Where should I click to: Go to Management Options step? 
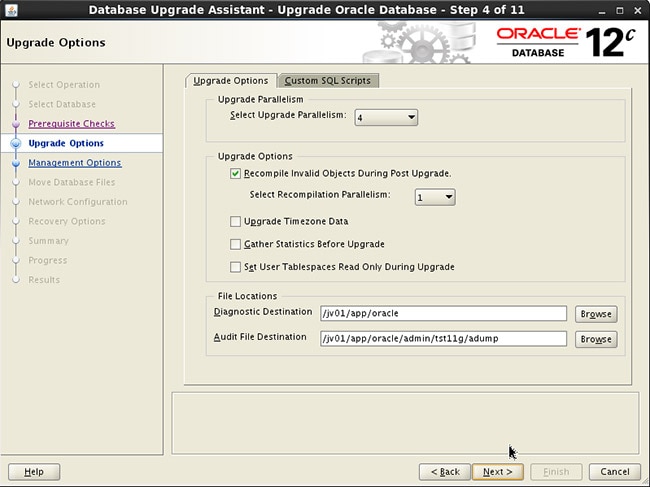(75, 162)
